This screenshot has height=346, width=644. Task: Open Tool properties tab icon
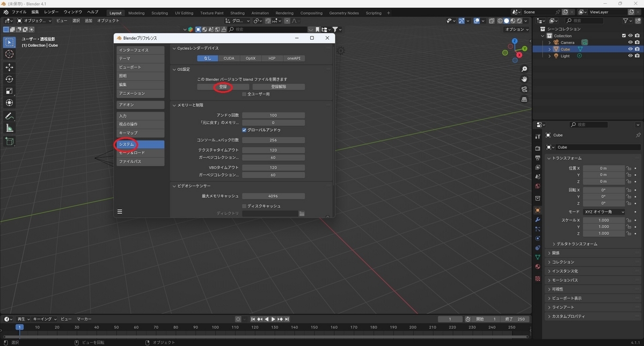[538, 137]
